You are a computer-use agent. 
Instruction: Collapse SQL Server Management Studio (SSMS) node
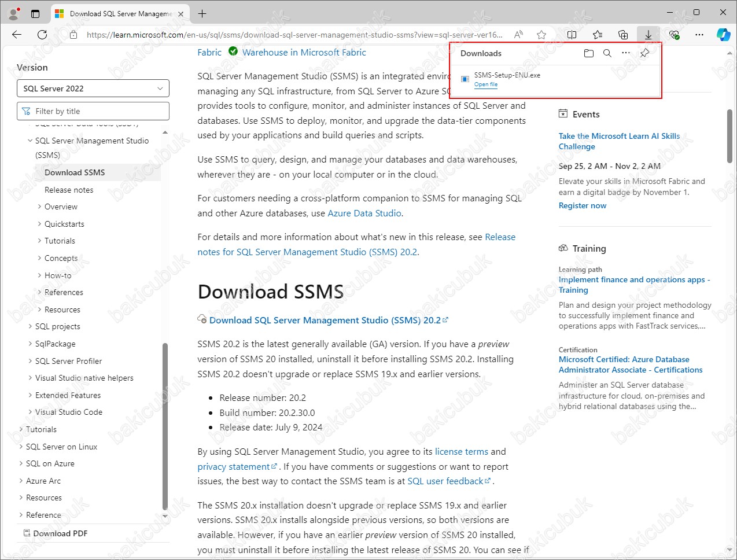[x=30, y=141]
